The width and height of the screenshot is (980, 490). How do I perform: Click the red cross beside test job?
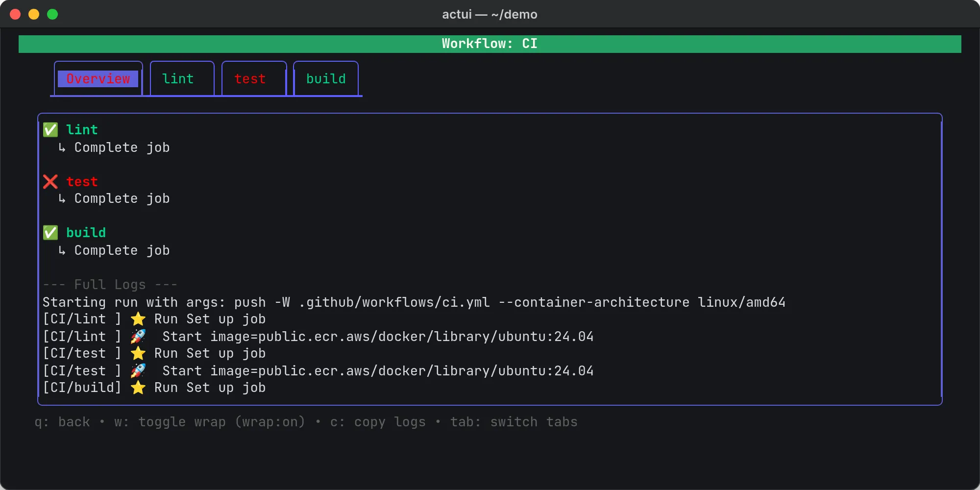[50, 182]
